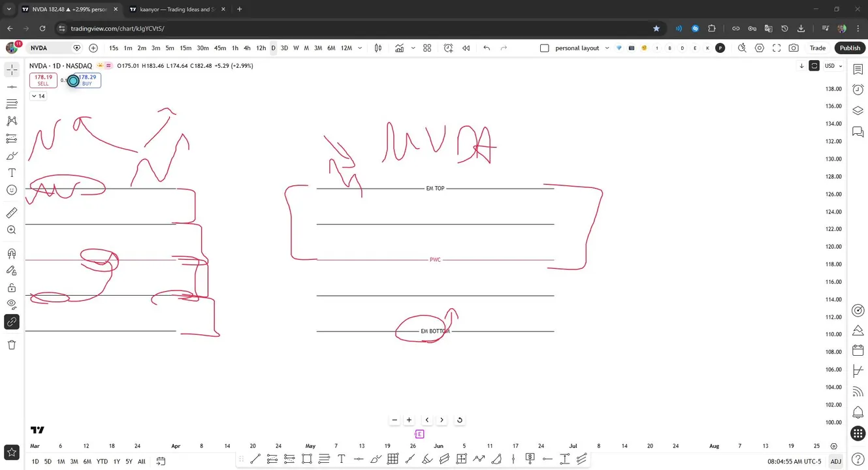Select rectangle tool from favorites toolbar

(x=307, y=459)
